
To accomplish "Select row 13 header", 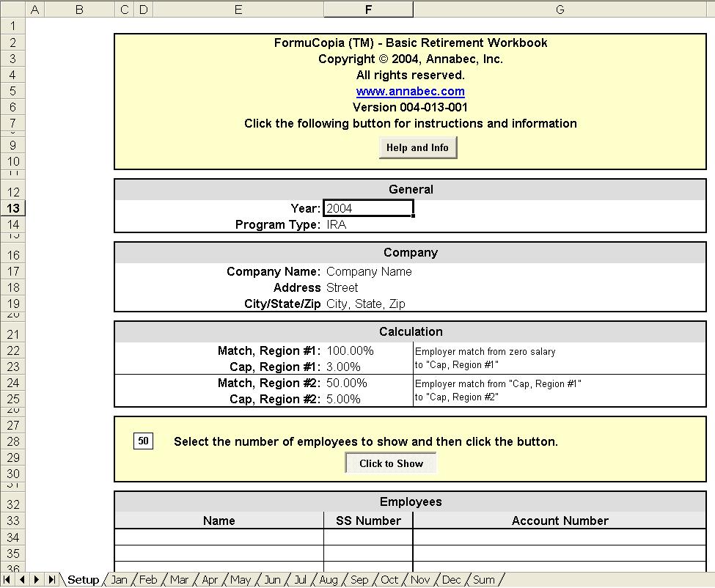I will coord(12,208).
